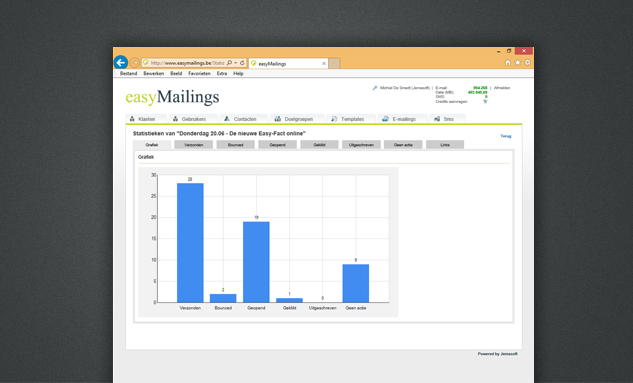
Task: Click the browser forward arrow button
Action: coord(134,63)
